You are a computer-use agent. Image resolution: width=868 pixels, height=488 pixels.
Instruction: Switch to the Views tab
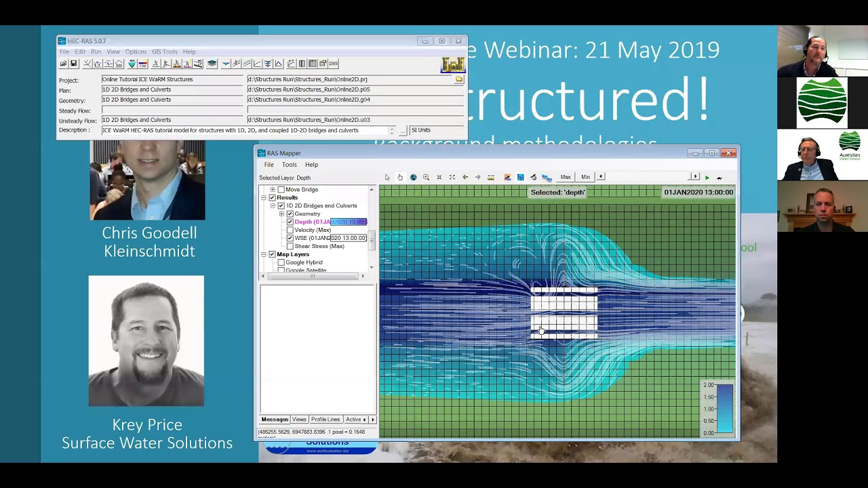click(x=299, y=420)
